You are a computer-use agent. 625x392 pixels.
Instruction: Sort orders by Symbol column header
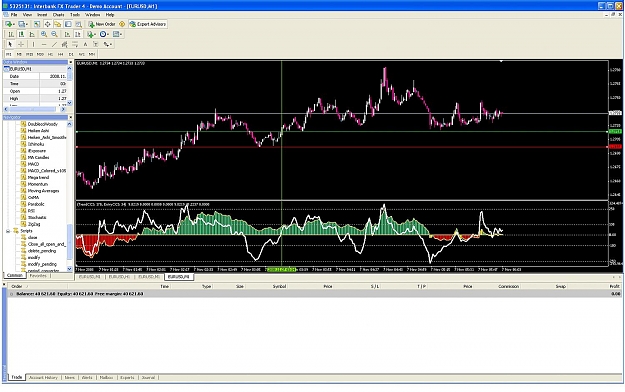coord(279,286)
